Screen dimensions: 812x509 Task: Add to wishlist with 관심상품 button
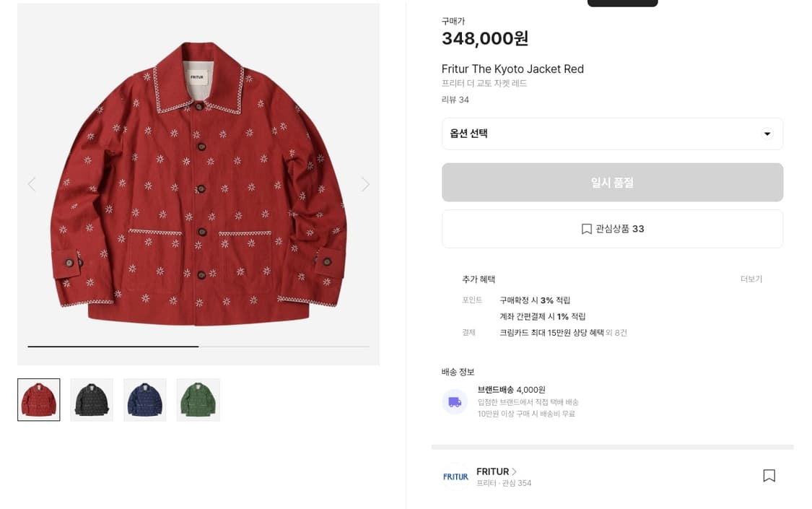pyautogui.click(x=612, y=229)
